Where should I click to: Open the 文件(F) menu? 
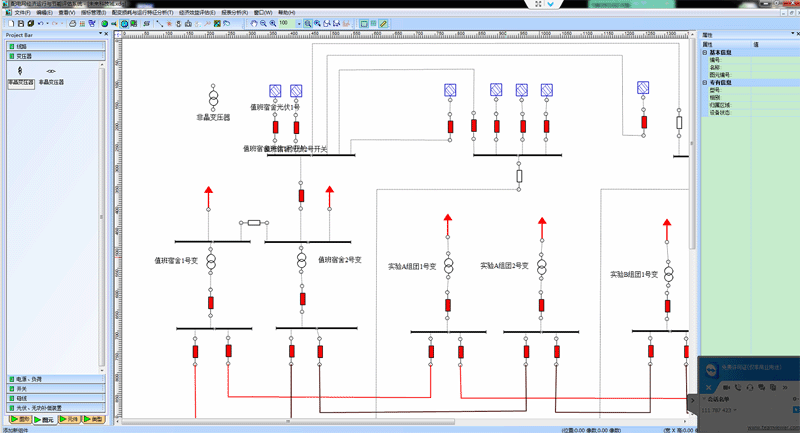click(20, 12)
